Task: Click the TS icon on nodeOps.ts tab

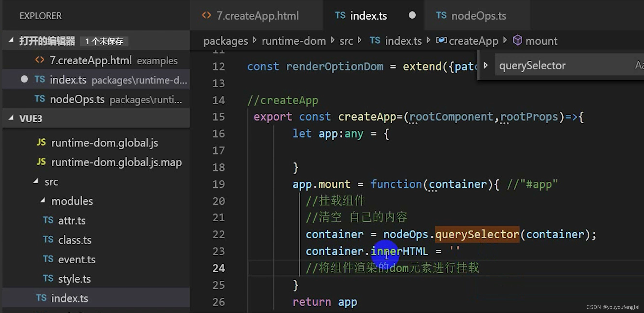Action: tap(441, 15)
